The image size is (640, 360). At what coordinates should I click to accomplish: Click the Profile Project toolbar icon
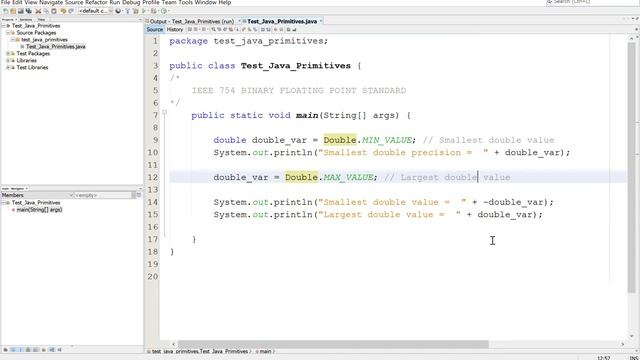(164, 11)
